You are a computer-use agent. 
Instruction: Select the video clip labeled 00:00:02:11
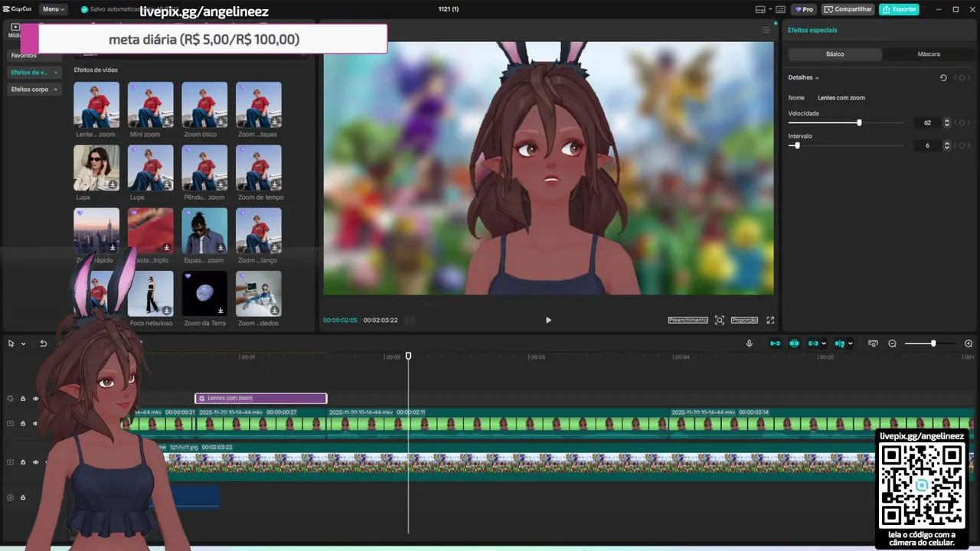click(498, 422)
